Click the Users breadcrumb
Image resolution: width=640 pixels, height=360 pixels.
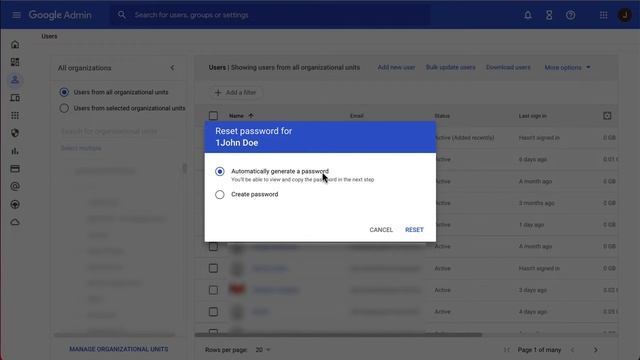pyautogui.click(x=49, y=36)
